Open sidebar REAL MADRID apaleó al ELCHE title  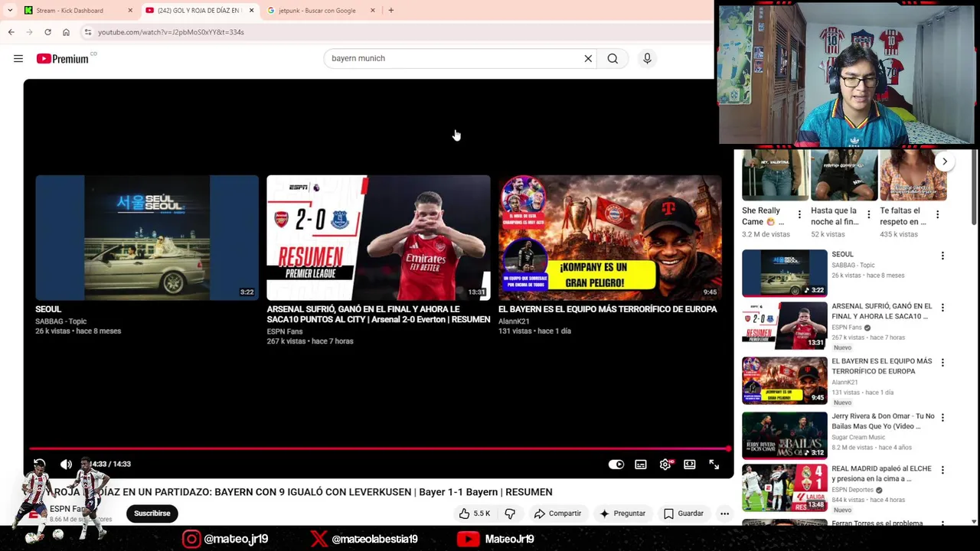point(881,474)
